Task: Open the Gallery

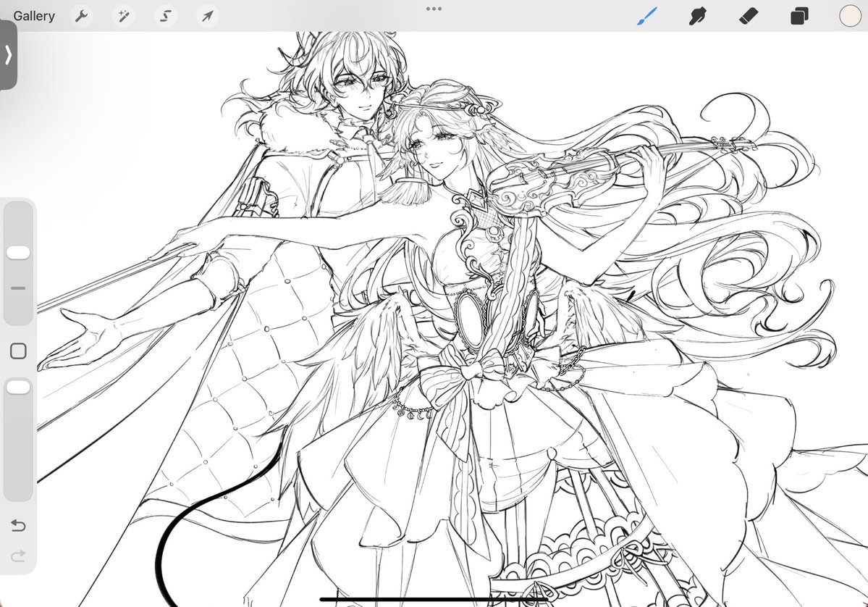Action: (x=34, y=16)
